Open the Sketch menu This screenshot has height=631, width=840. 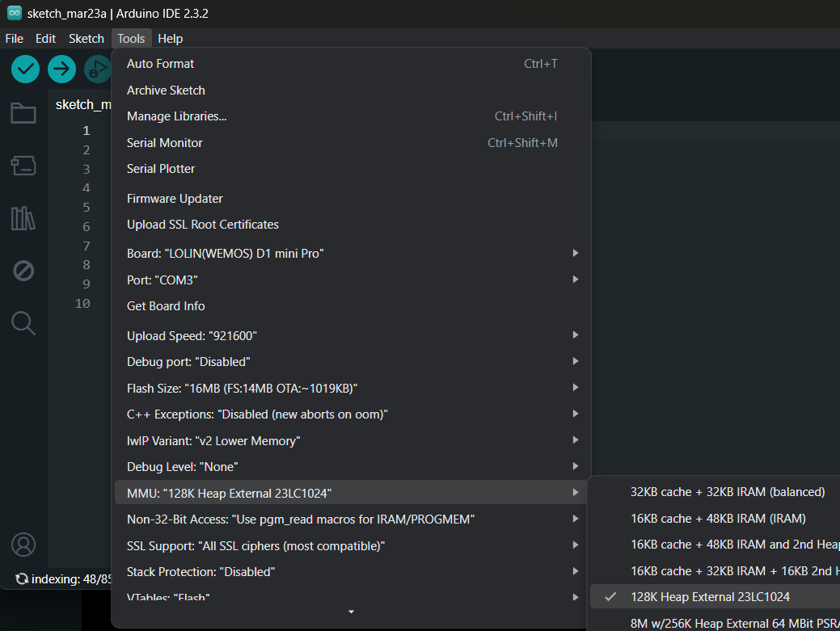click(x=87, y=39)
